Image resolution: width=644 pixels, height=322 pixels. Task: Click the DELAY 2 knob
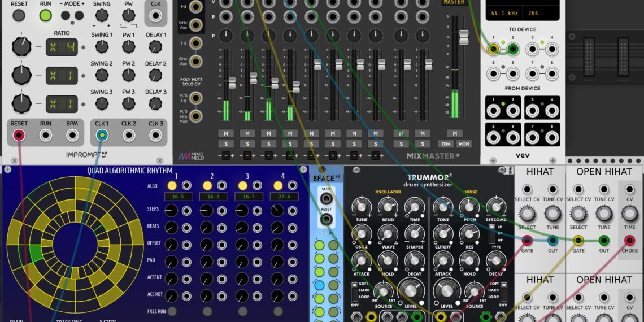(x=156, y=76)
